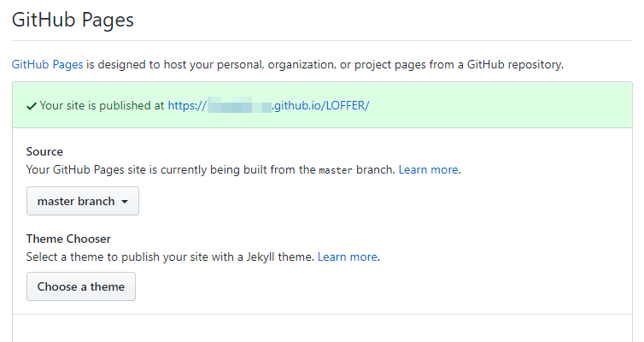
Task: Open the published site URL ending in LOFFER
Action: coord(268,106)
